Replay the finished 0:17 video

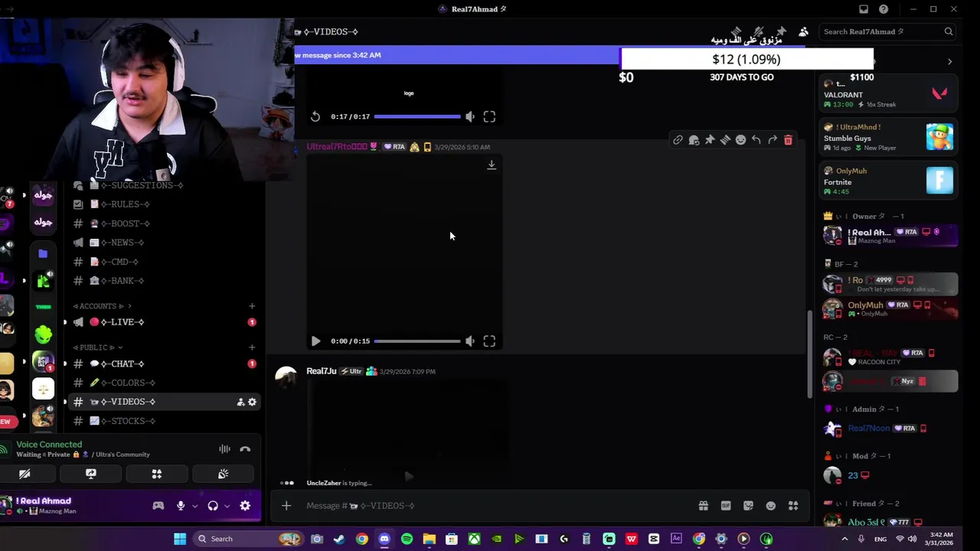tap(315, 116)
